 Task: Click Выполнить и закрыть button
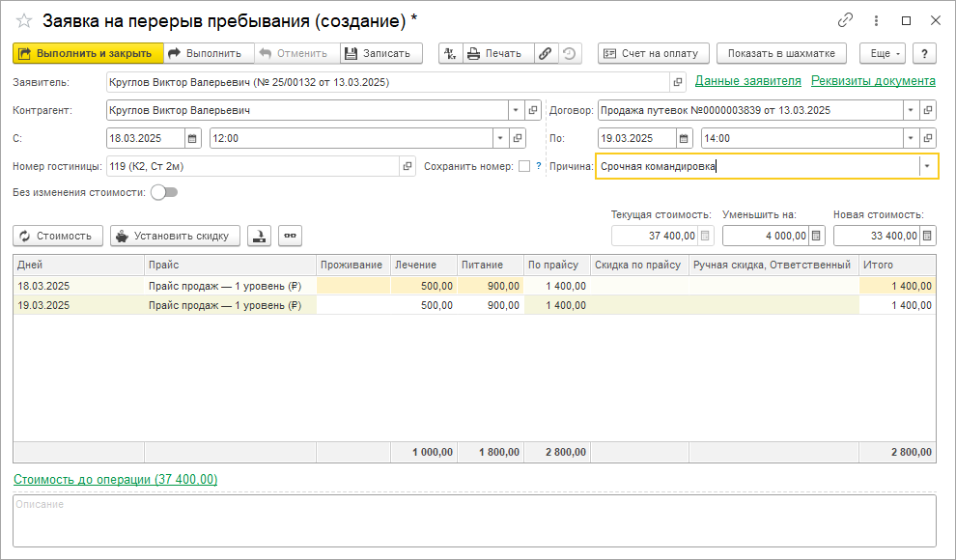pos(86,54)
